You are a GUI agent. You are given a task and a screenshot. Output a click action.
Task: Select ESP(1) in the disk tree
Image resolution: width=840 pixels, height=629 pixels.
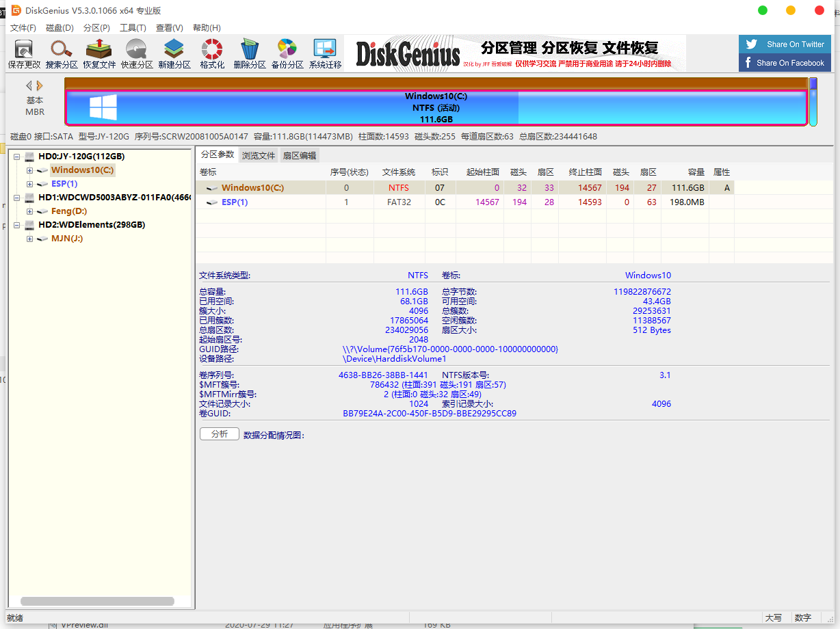(x=64, y=184)
